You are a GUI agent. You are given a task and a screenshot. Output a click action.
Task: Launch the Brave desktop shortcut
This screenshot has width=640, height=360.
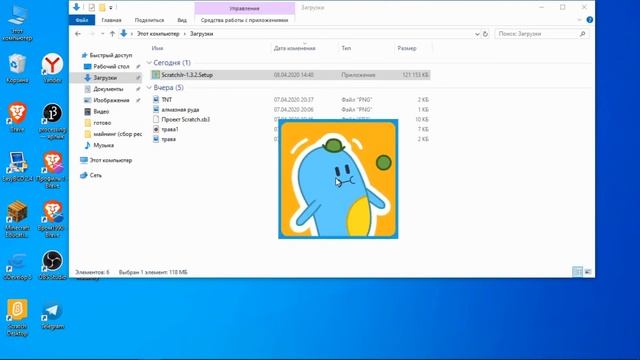tap(17, 117)
